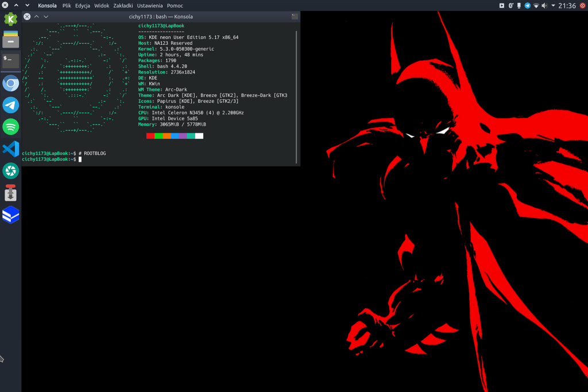
Task: Click the new tab button in Konsole
Action: [295, 17]
